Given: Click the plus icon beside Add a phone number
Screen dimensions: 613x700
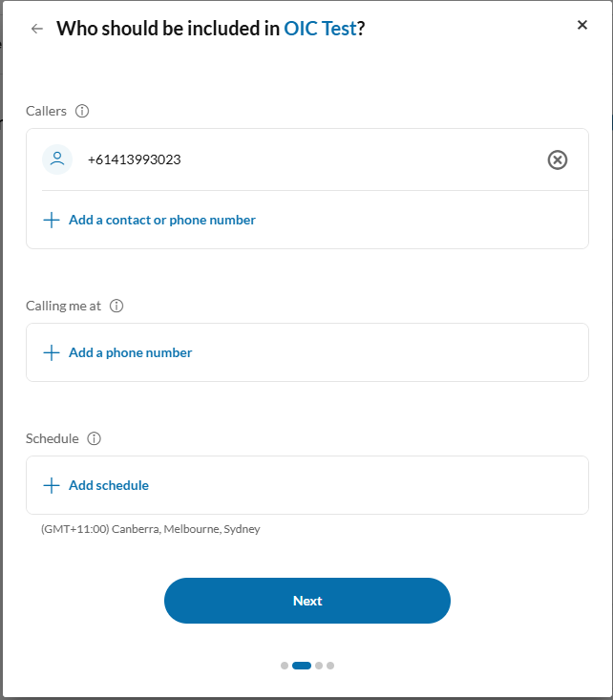Looking at the screenshot, I should [x=52, y=352].
